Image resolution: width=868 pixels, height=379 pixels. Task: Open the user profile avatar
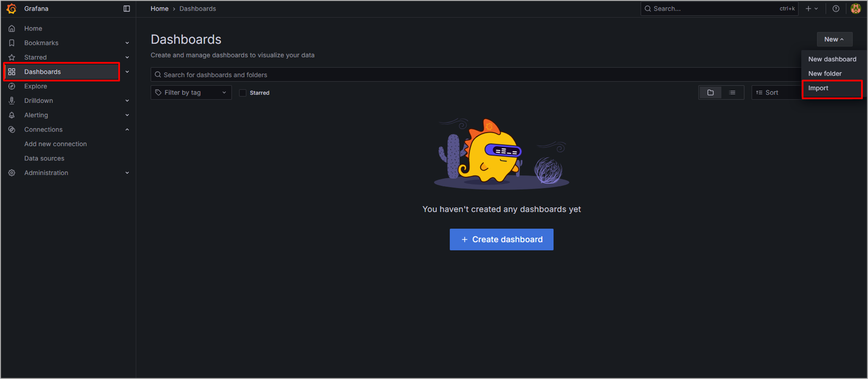point(855,9)
